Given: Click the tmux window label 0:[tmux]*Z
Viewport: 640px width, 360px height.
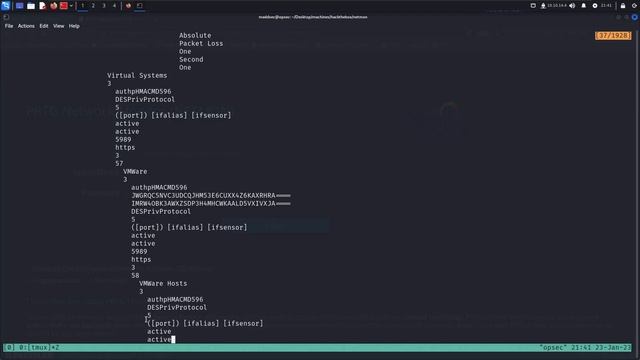Looking at the screenshot, I should click(x=39, y=348).
